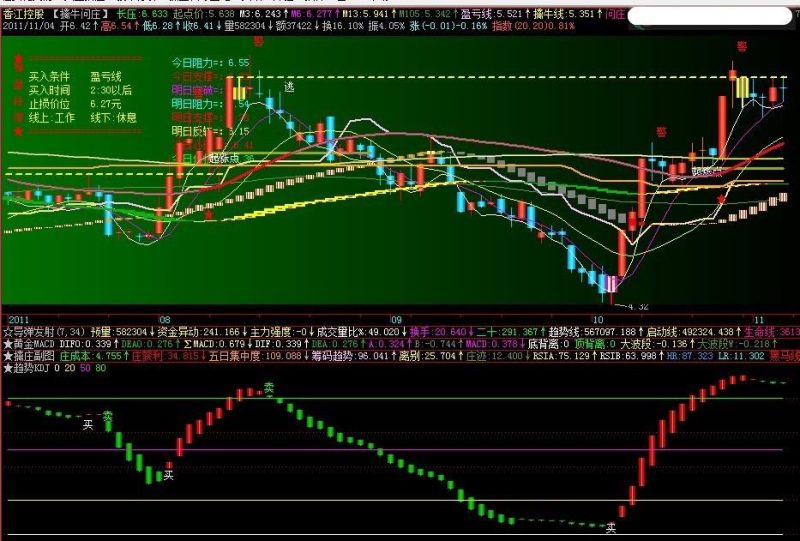Click the purple 50 level in KDJ header
The height and width of the screenshot is (541, 800).
coord(85,368)
